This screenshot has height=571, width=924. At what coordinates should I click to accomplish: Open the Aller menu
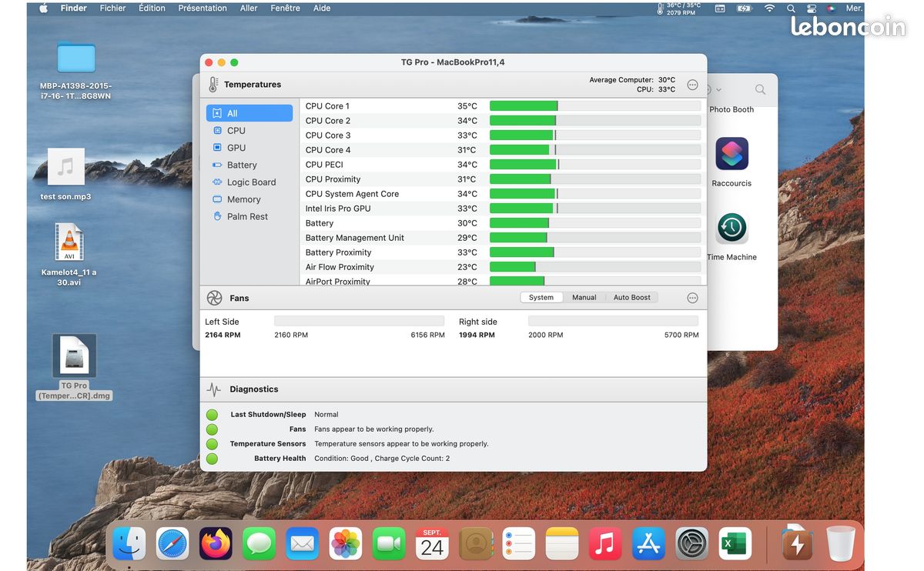tap(249, 8)
